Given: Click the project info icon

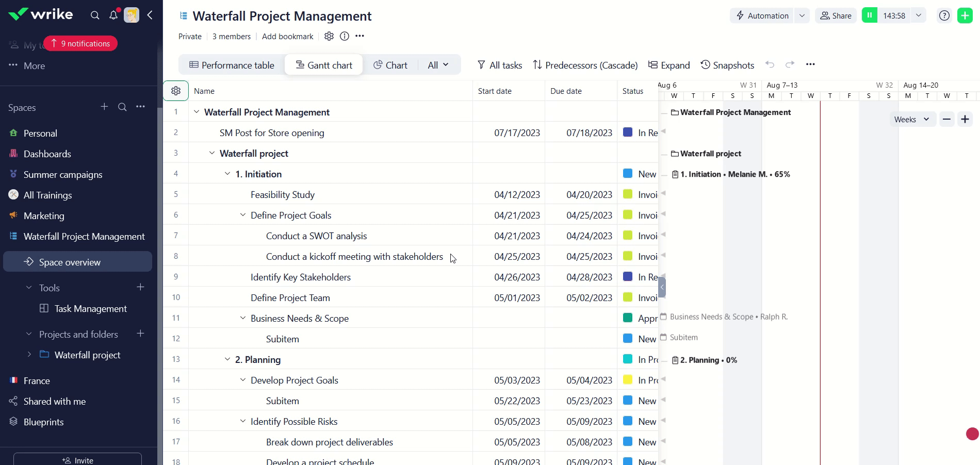Looking at the screenshot, I should pyautogui.click(x=345, y=36).
